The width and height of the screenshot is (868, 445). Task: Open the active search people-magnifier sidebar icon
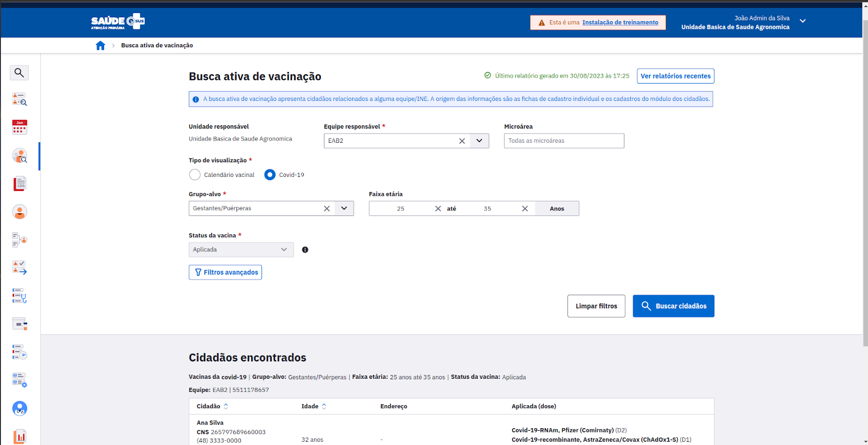pyautogui.click(x=20, y=156)
